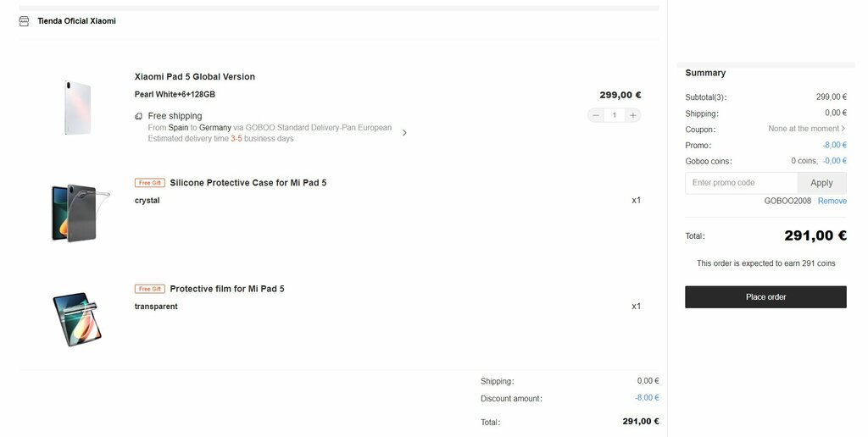Viewport: 868px width, 437px height.
Task: Click the store icon beside Tienda Oficial Xiaomi
Action: (24, 21)
